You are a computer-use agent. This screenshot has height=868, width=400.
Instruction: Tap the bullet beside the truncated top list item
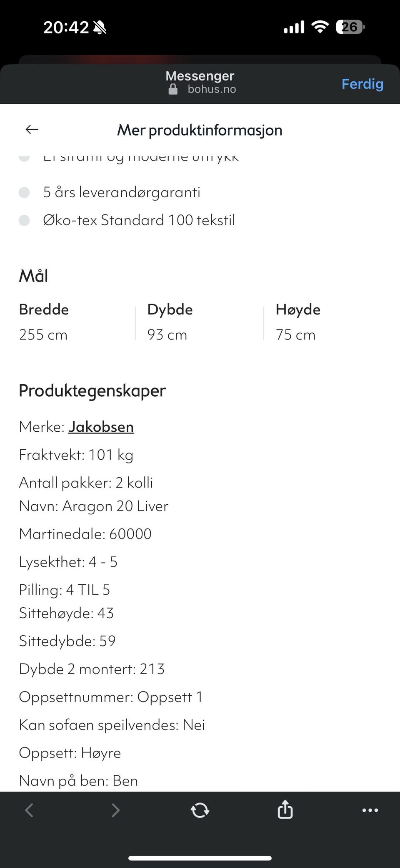click(25, 158)
